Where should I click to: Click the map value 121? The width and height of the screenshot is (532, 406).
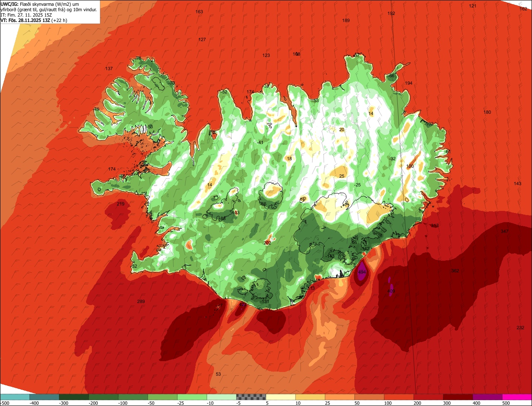click(x=473, y=6)
